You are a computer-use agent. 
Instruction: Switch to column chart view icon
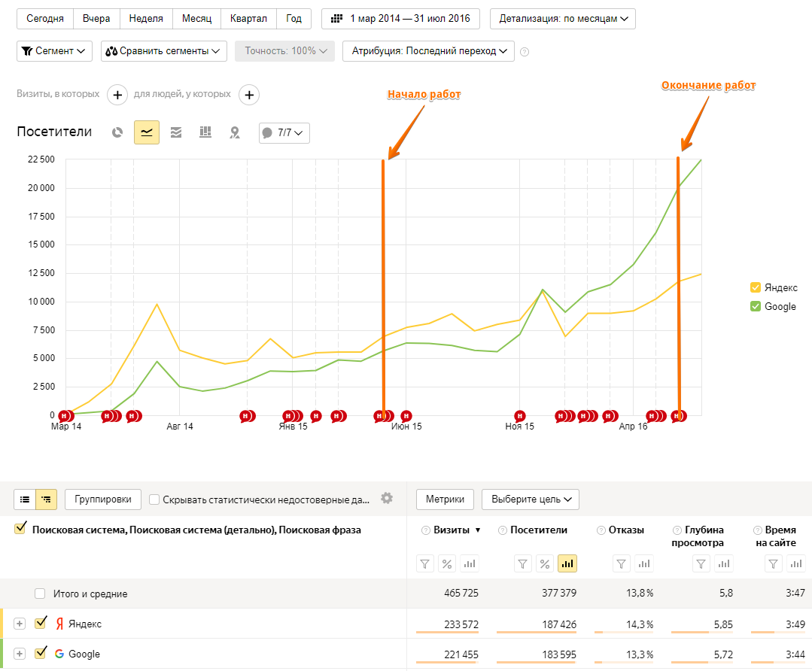[x=205, y=133]
